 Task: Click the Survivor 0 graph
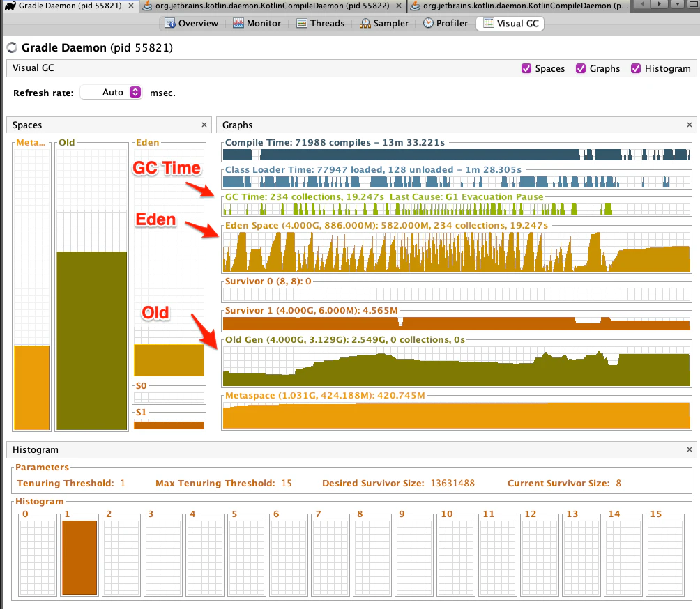pyautogui.click(x=457, y=295)
